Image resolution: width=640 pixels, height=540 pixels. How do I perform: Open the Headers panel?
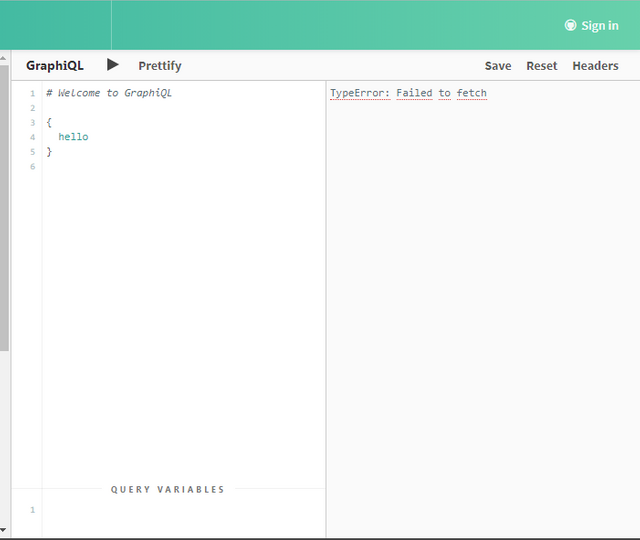[x=595, y=66]
